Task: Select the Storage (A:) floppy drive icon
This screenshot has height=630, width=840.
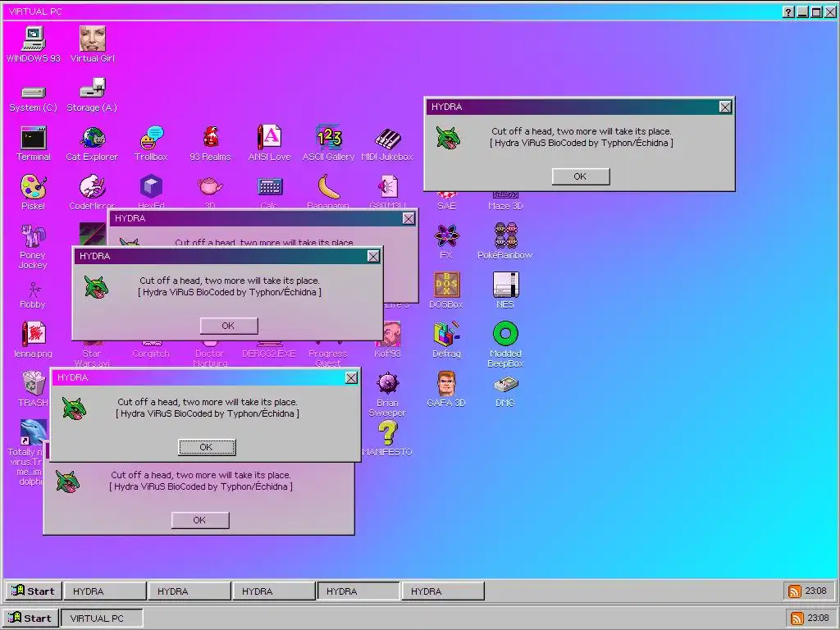Action: (x=92, y=89)
